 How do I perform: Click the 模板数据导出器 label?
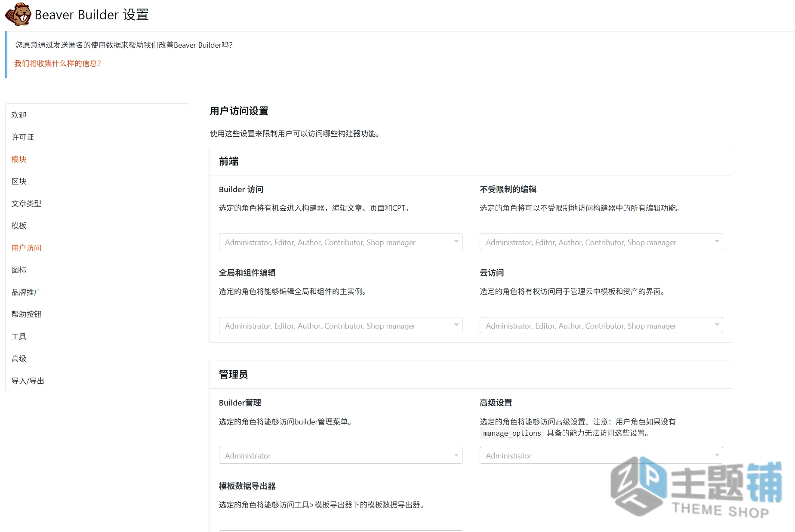[247, 486]
